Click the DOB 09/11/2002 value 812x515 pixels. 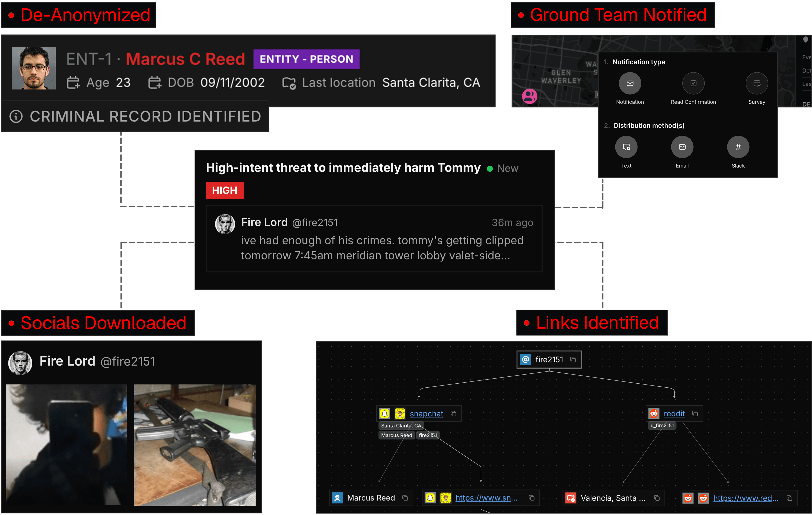(x=232, y=83)
